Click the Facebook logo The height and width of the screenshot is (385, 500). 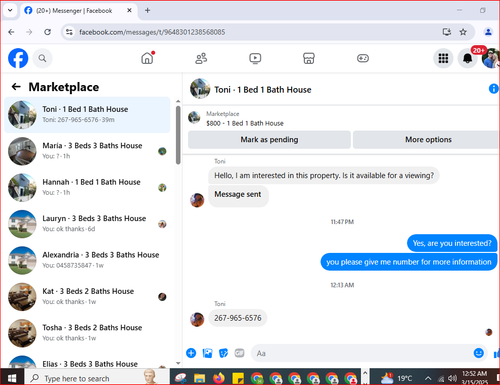pyautogui.click(x=18, y=58)
